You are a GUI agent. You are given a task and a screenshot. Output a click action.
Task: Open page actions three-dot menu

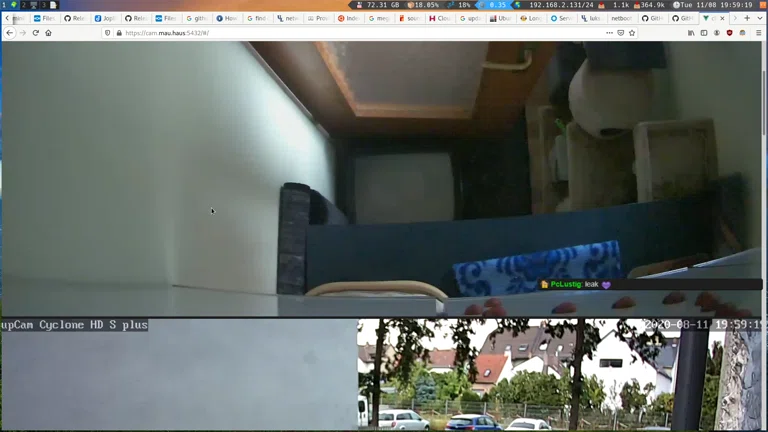tap(609, 33)
